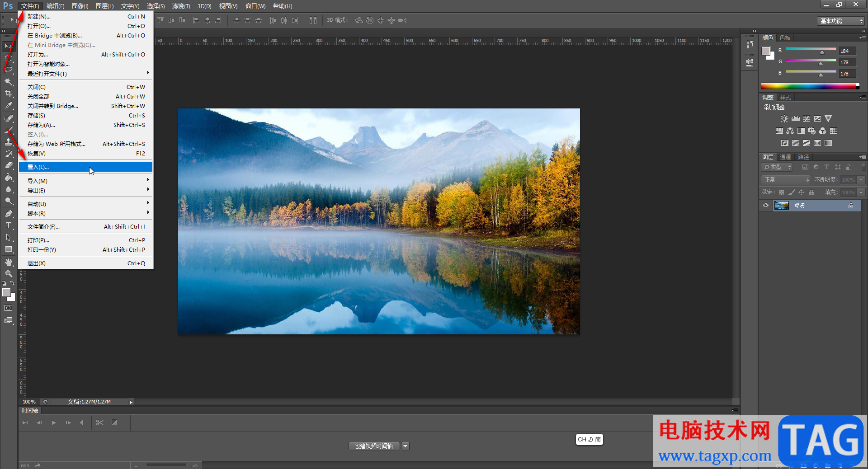Open status bar document info arrow
Screen dimensions: 868x469
coord(131,402)
